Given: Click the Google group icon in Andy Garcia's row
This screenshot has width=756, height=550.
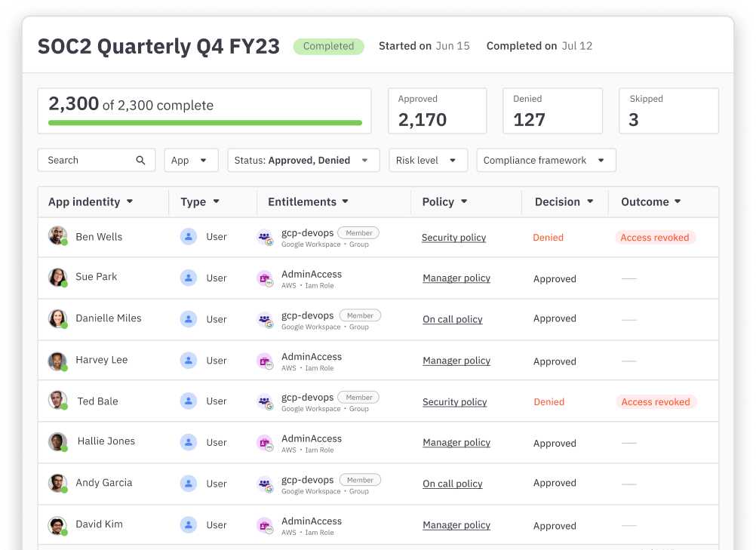Looking at the screenshot, I should click(265, 484).
